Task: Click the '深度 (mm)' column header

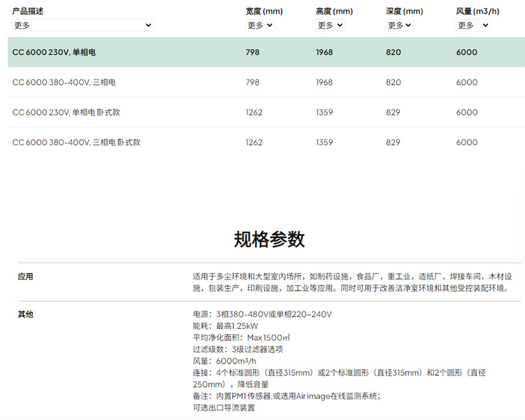Action: coord(404,11)
